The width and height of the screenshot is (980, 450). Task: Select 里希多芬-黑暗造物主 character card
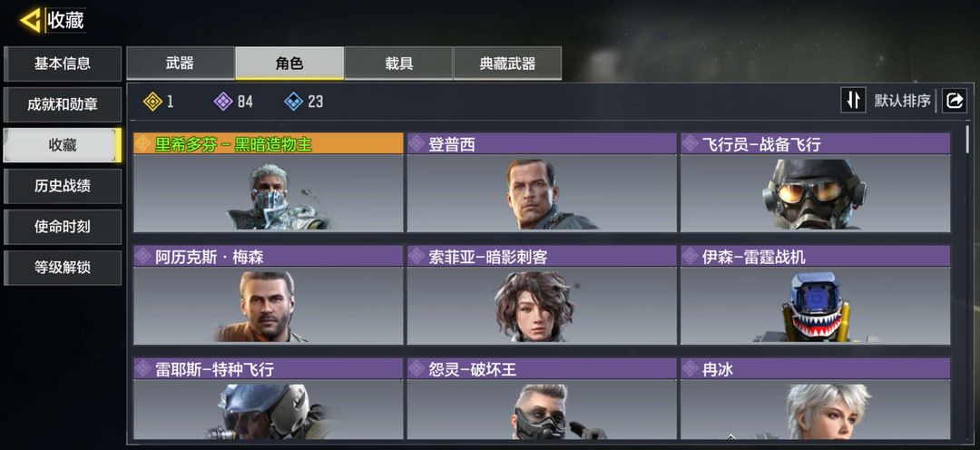268,181
